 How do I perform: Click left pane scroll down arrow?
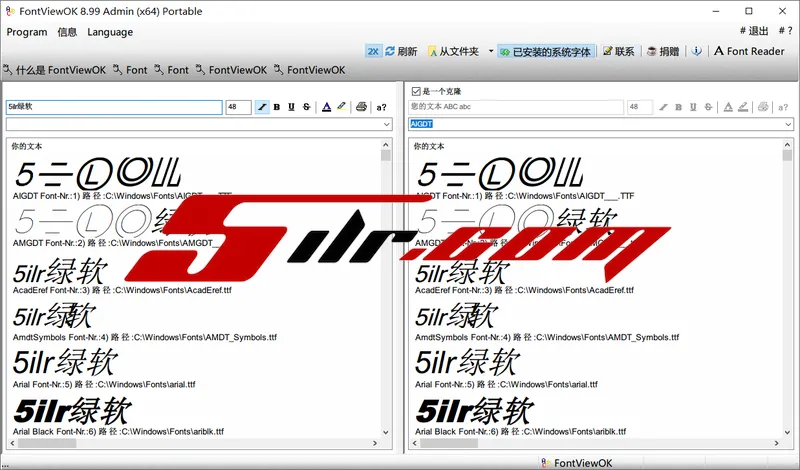386,432
